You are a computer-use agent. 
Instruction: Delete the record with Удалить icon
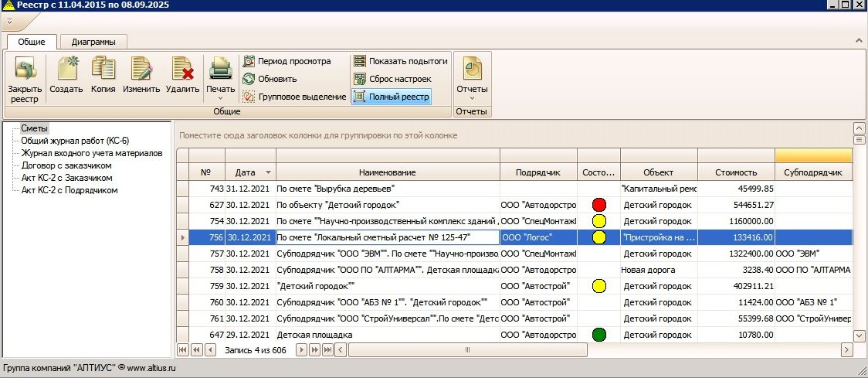[x=182, y=70]
